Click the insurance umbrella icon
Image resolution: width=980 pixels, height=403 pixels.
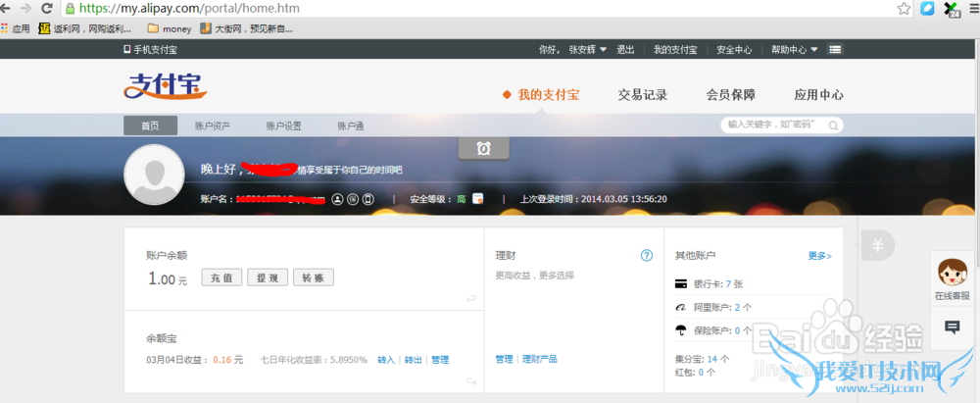coord(681,330)
